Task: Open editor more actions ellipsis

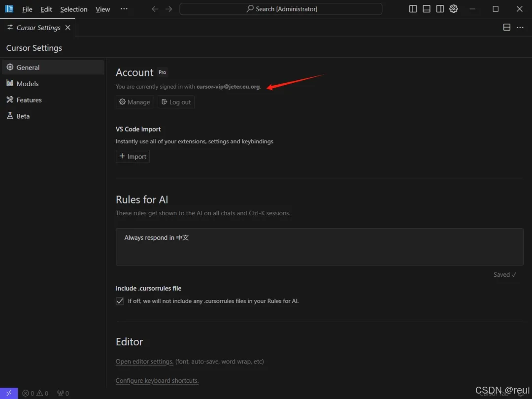Action: 520,27
